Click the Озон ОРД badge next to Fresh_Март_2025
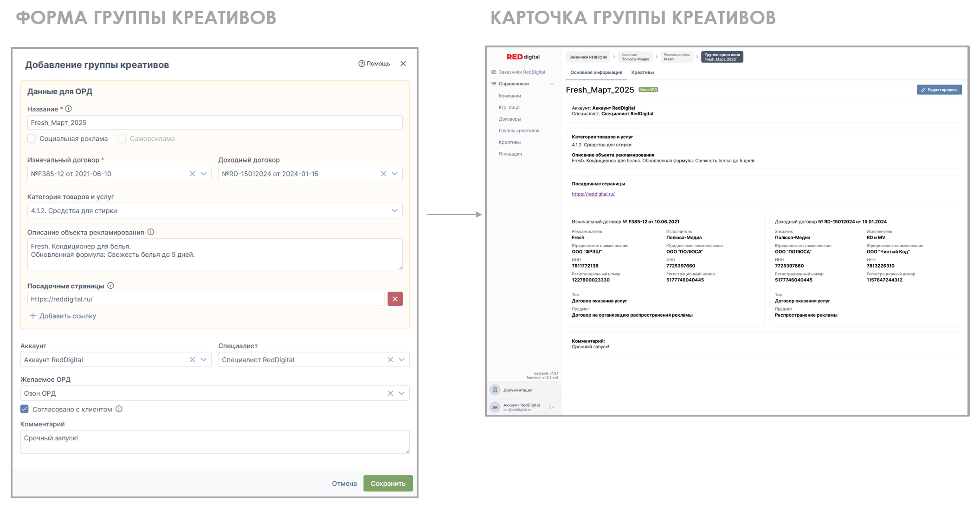The height and width of the screenshot is (509, 980). tap(648, 90)
